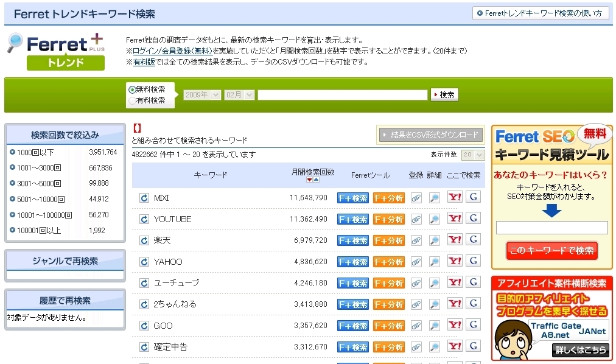
Task: Open the 2009年 year dropdown
Action: (202, 94)
